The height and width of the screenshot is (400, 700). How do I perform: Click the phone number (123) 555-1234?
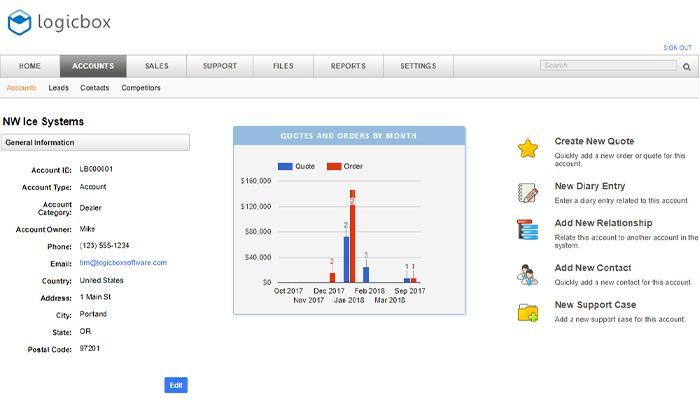[104, 246]
